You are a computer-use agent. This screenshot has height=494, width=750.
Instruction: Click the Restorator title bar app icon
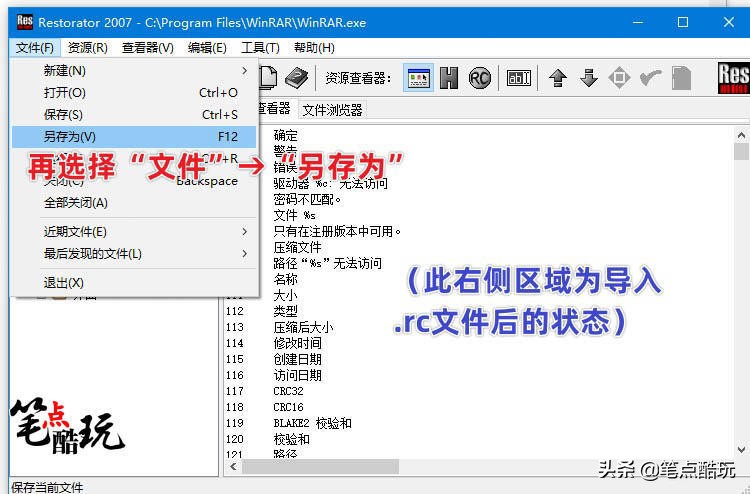click(x=25, y=22)
